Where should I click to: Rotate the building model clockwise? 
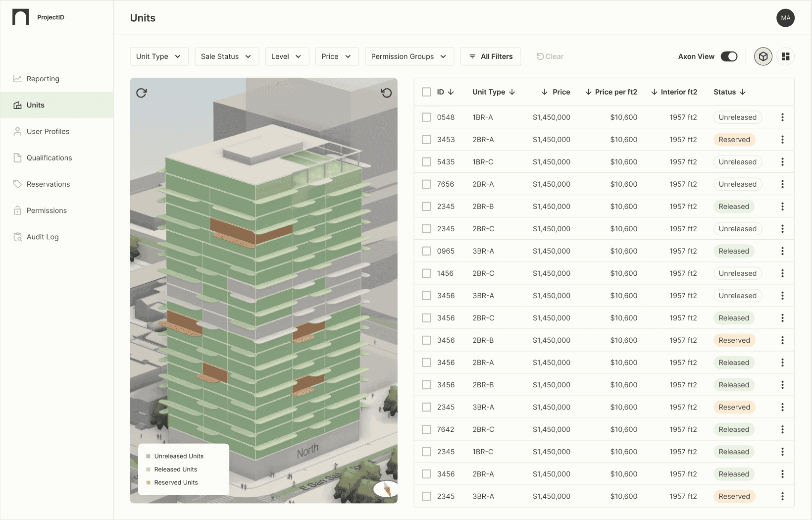point(142,93)
